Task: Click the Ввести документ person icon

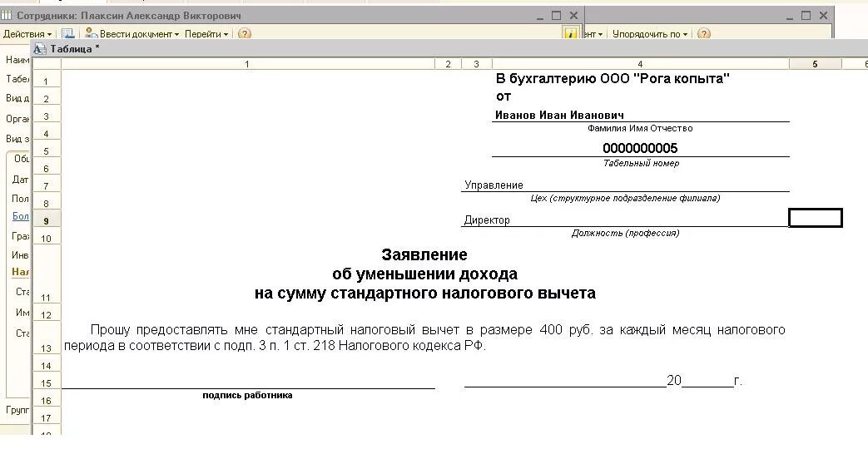Action: point(92,34)
